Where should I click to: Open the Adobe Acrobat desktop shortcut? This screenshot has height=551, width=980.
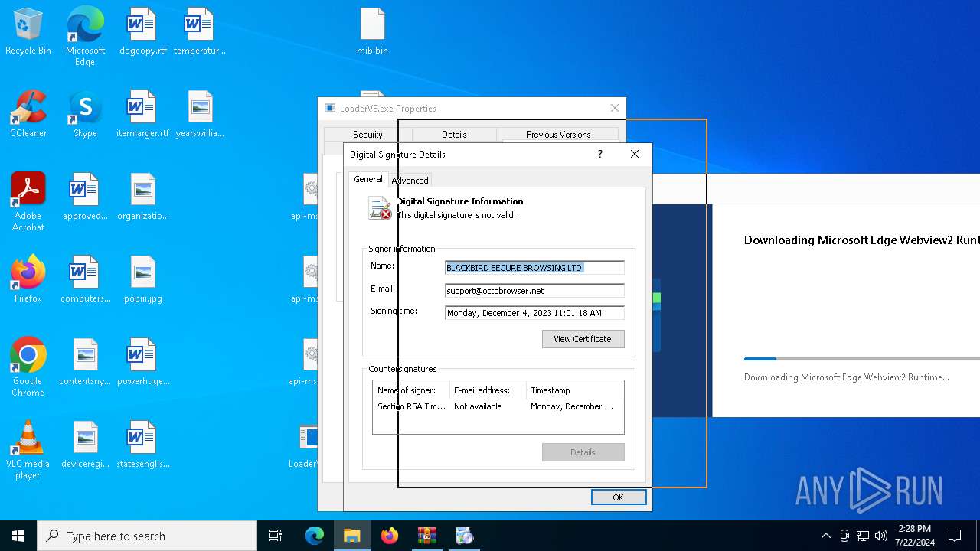point(28,202)
